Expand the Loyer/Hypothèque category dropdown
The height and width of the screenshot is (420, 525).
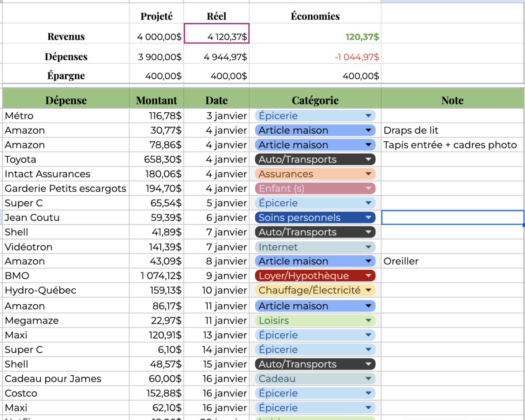click(x=368, y=276)
